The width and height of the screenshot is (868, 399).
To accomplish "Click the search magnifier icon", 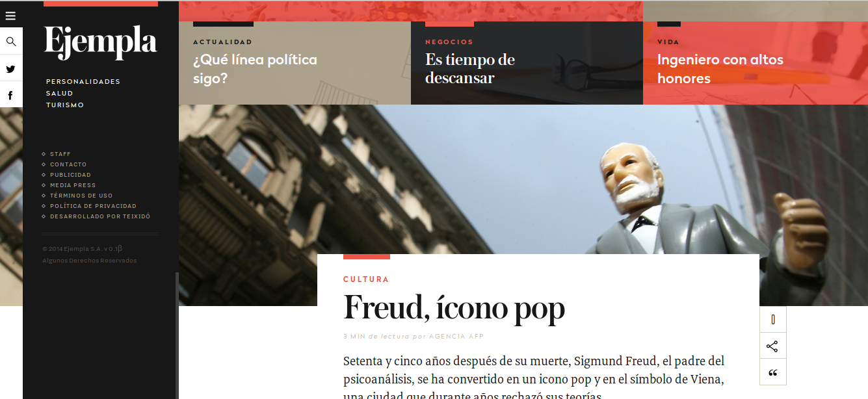I will [x=10, y=42].
